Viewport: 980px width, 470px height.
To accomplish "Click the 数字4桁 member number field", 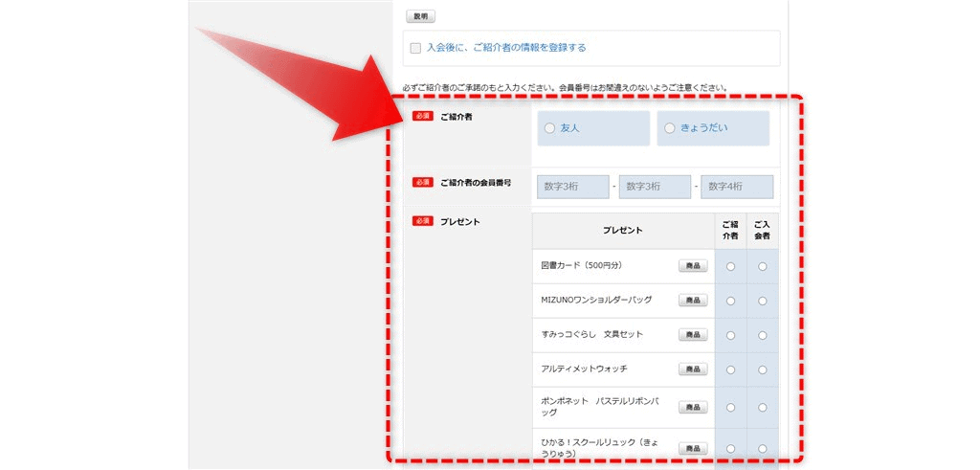I will tap(737, 186).
